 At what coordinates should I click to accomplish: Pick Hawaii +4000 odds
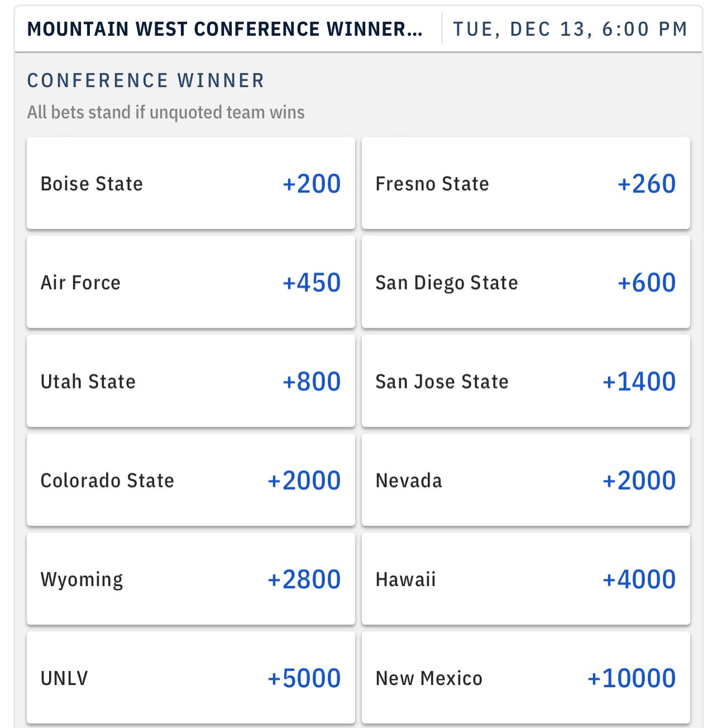(x=525, y=579)
